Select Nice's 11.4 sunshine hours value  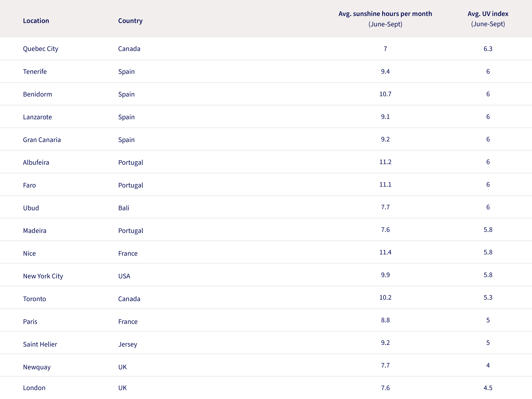click(385, 252)
